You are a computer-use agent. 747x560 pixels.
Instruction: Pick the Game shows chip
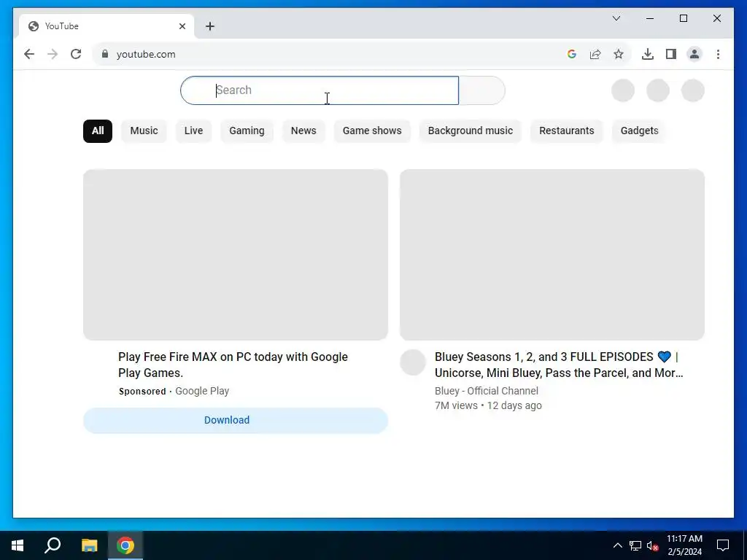[x=372, y=131]
